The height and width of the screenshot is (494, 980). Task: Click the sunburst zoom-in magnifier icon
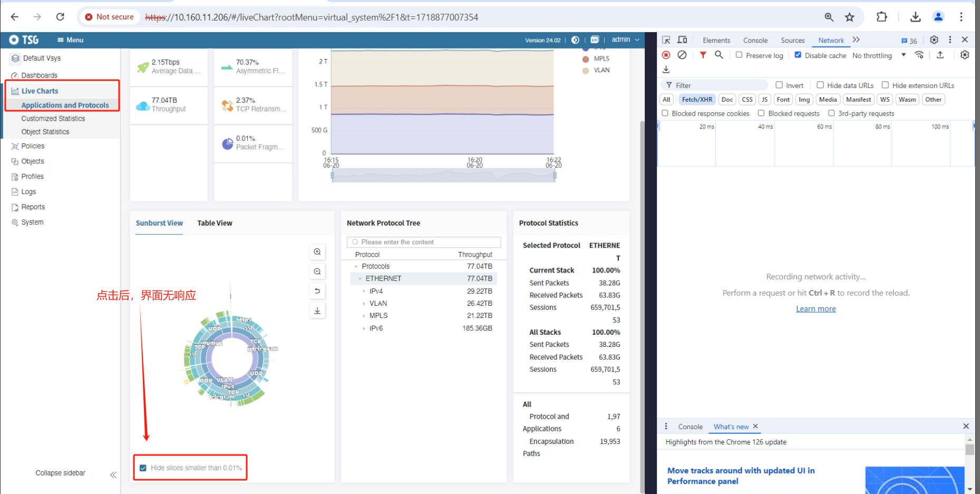tap(317, 252)
